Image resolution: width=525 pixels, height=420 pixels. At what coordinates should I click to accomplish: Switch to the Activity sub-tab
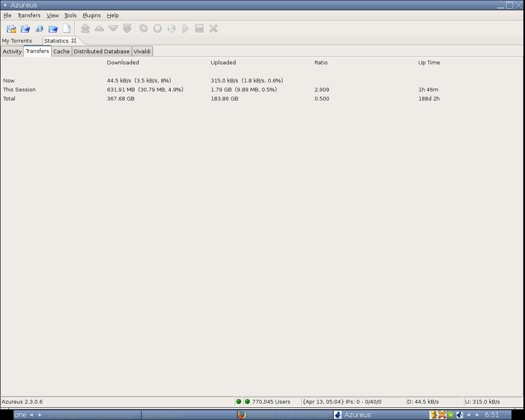[x=12, y=51]
